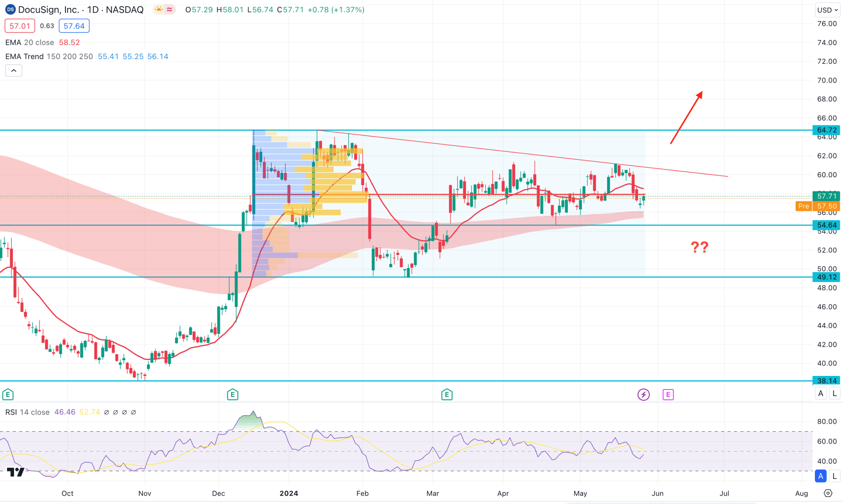Click the Pre market 57.50 price label
The height and width of the screenshot is (504, 843).
(x=818, y=206)
